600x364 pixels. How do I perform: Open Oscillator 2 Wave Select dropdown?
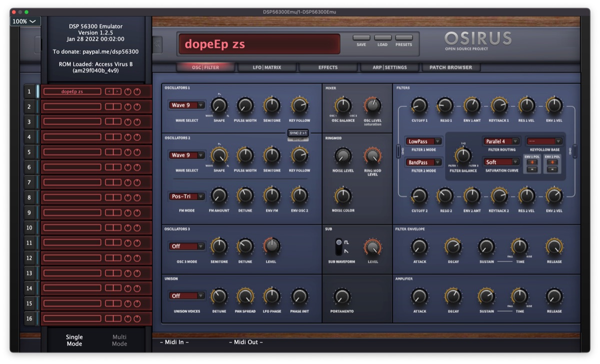point(187,155)
